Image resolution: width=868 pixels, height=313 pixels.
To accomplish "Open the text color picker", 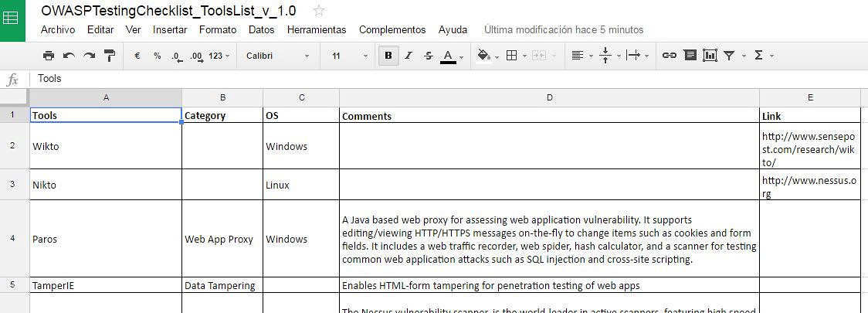I will (x=449, y=56).
